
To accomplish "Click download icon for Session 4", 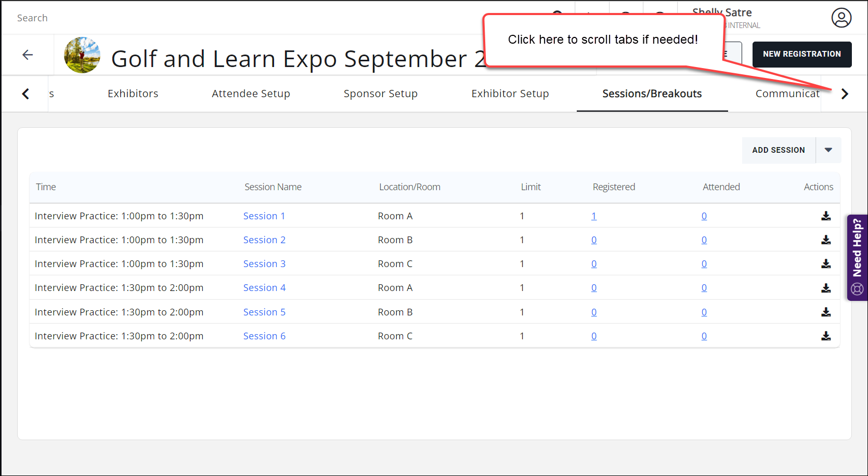I will pyautogui.click(x=825, y=288).
